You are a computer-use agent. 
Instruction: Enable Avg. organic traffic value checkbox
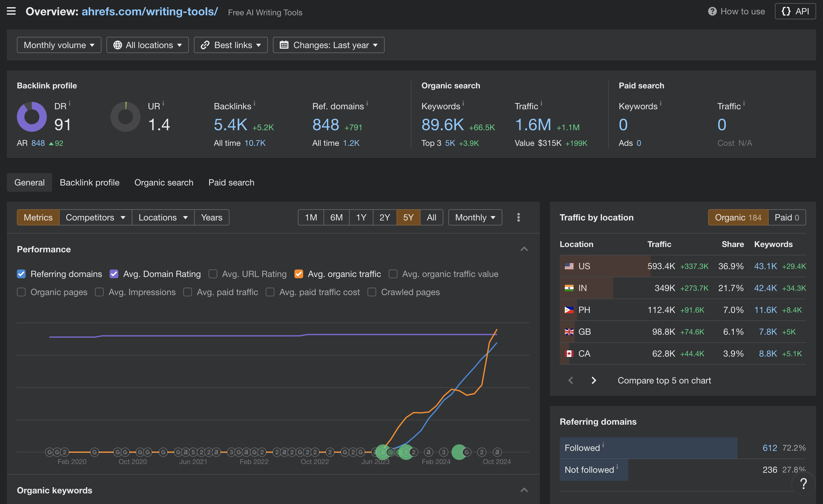pyautogui.click(x=393, y=274)
